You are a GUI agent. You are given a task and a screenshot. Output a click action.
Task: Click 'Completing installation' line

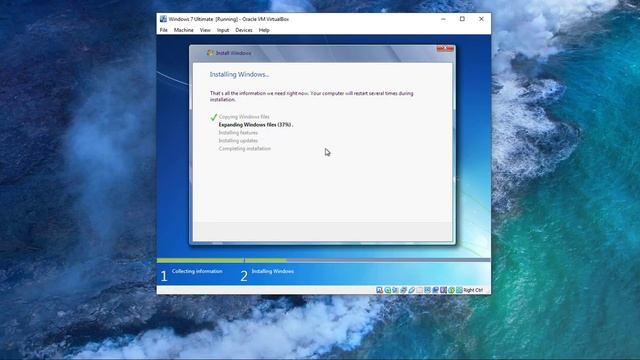[x=245, y=149]
